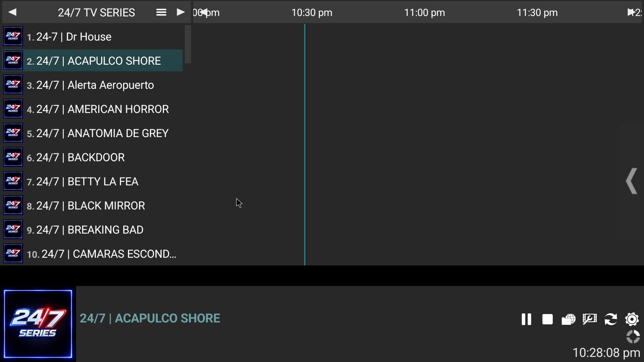Open settings with the gear icon
Screen dimensions: 644x362
632,319
